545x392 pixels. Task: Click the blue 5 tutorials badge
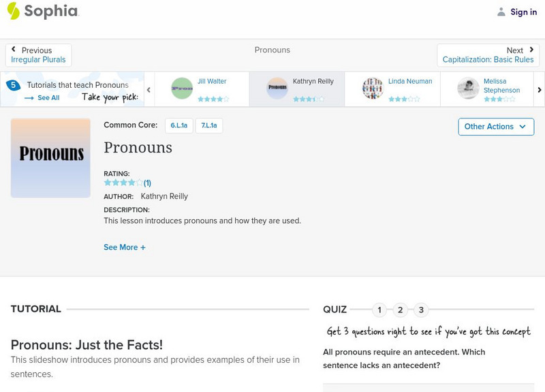point(12,86)
